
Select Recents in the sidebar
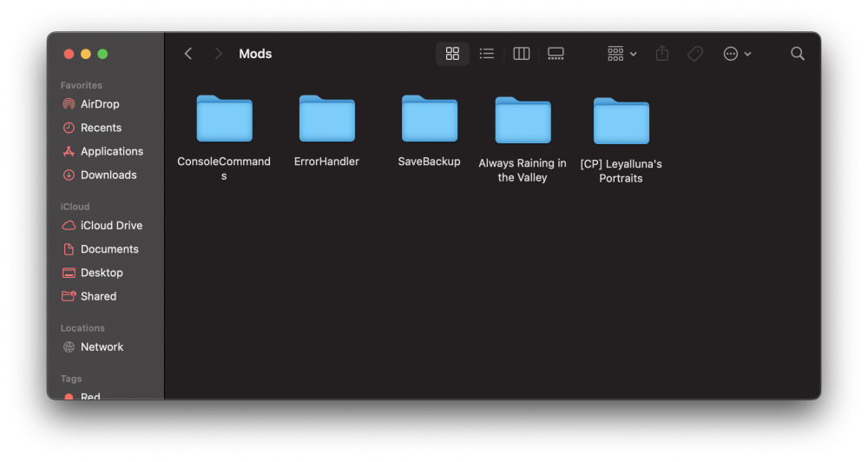point(101,128)
